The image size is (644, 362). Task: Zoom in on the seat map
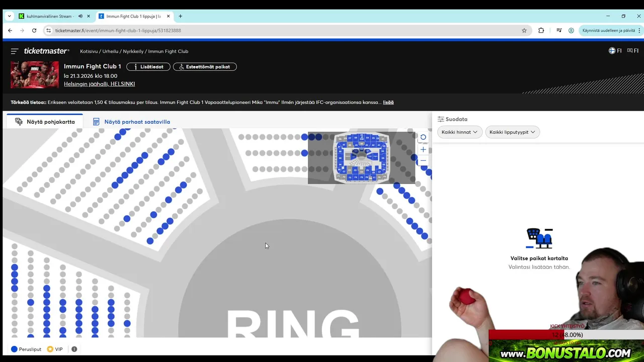click(x=423, y=149)
